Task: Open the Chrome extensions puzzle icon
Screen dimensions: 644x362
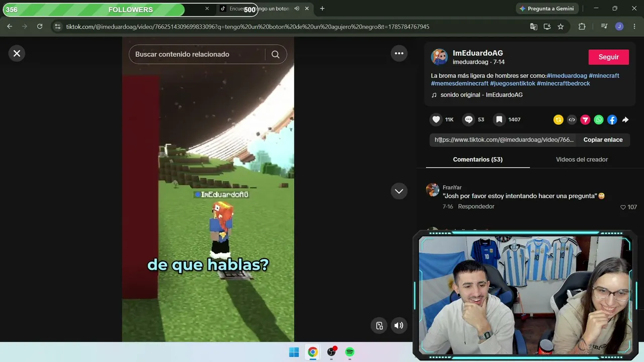Action: tap(582, 27)
